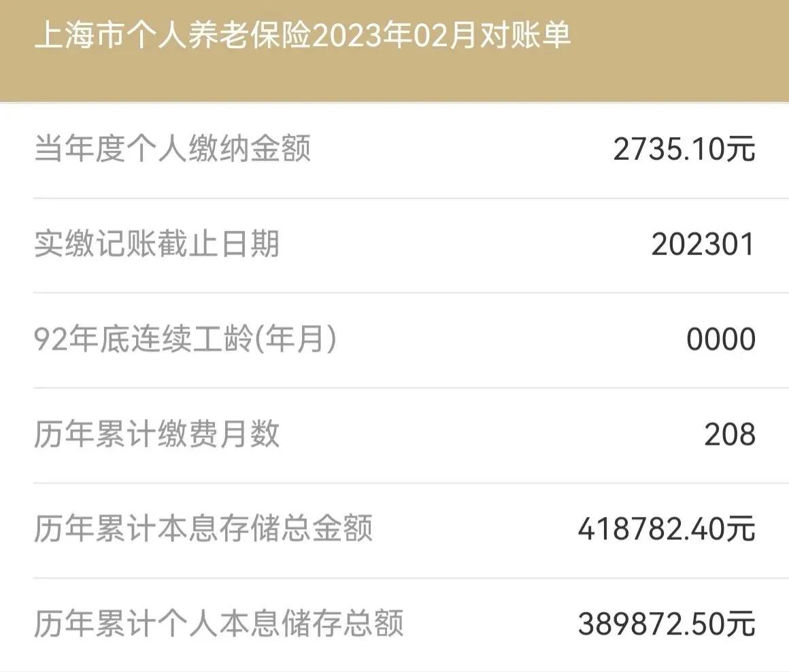Click the row showing cumulative payment months

click(394, 433)
